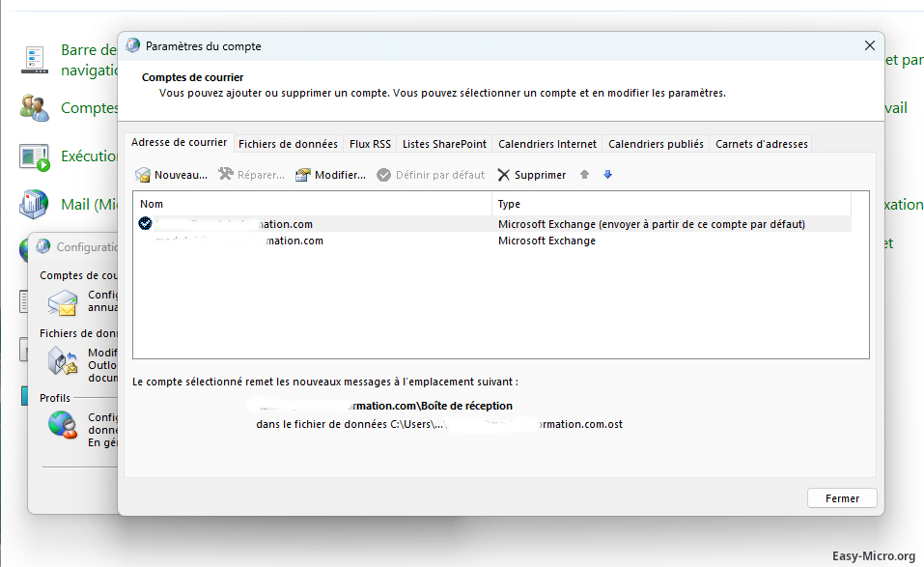This screenshot has width=924, height=567.
Task: Click the Type column header
Action: coord(671,204)
